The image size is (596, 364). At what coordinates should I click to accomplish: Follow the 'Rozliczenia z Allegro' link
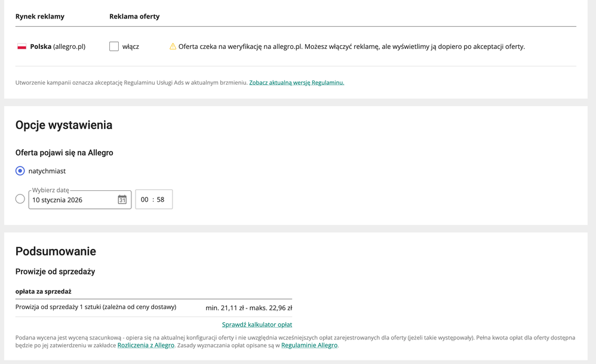pyautogui.click(x=146, y=346)
